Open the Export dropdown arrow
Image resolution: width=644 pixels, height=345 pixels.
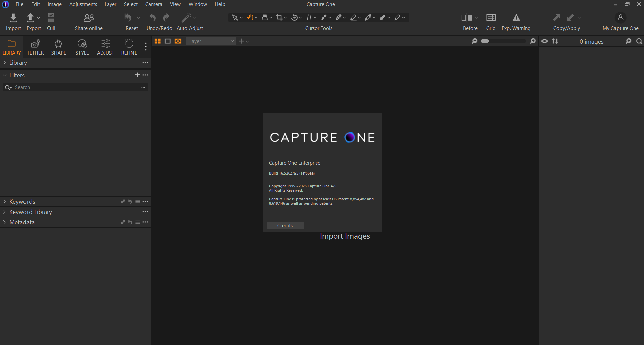coord(38,18)
